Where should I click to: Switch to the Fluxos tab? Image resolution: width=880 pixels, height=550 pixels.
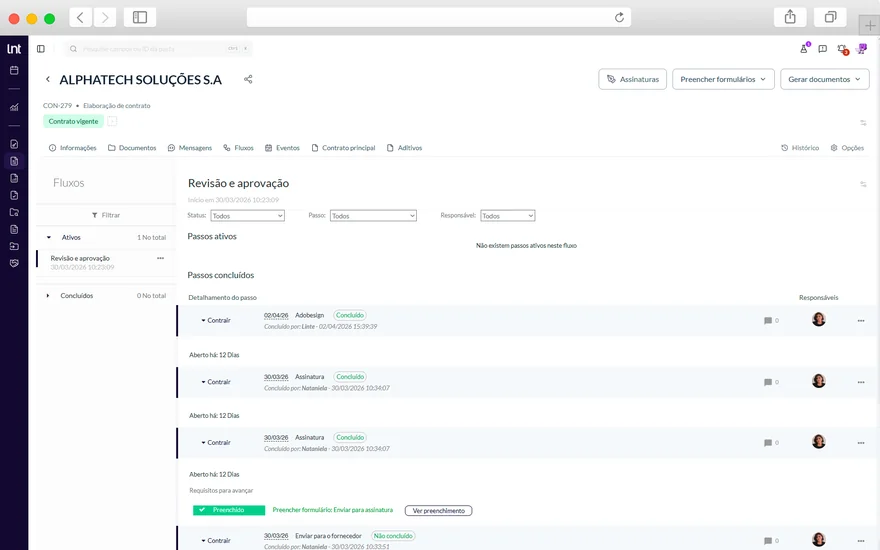239,148
